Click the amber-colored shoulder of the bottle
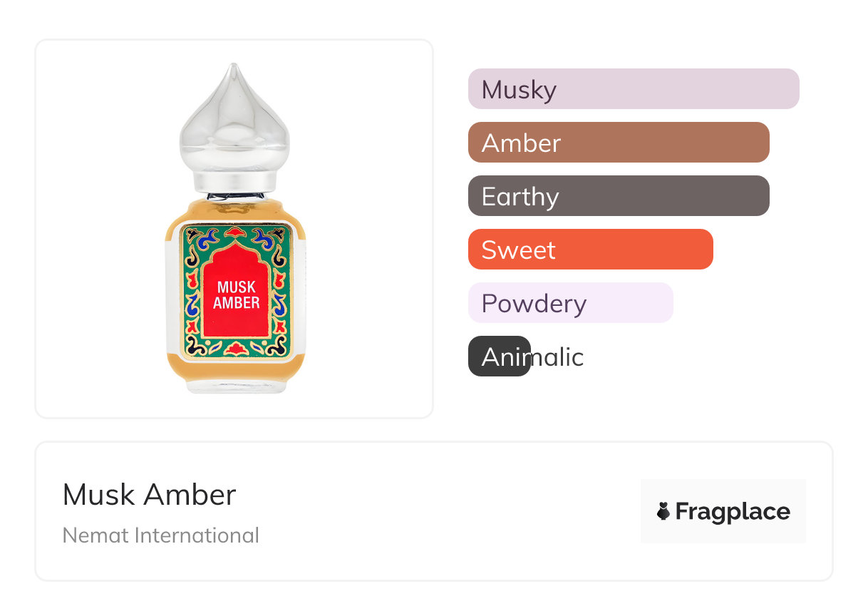The height and width of the screenshot is (616, 868). (236, 211)
